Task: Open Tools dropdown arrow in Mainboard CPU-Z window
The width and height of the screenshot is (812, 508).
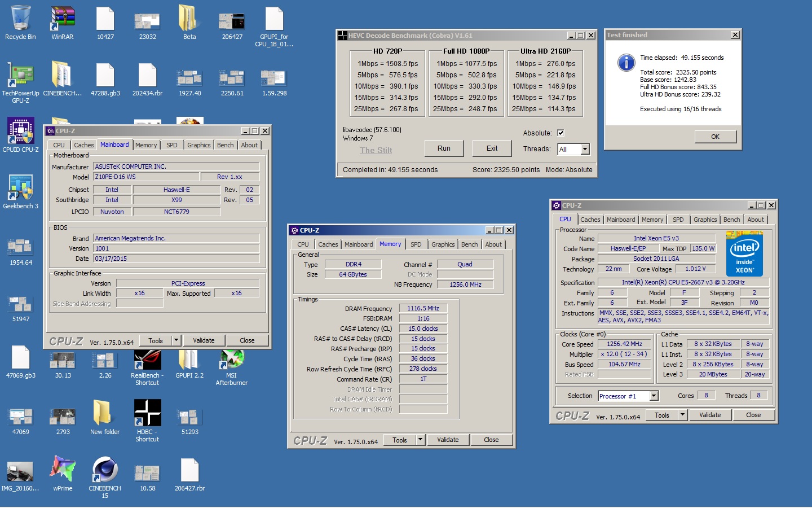Action: 176,340
